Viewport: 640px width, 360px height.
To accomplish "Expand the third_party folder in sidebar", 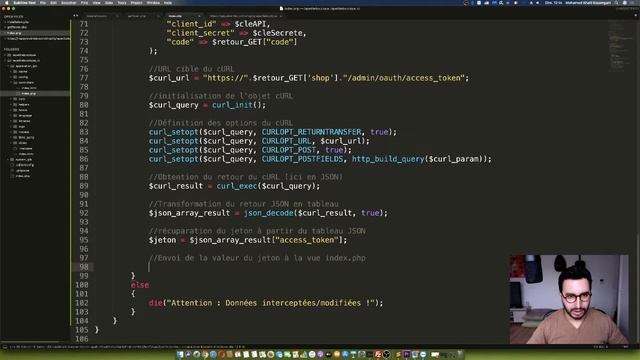I will (11, 138).
